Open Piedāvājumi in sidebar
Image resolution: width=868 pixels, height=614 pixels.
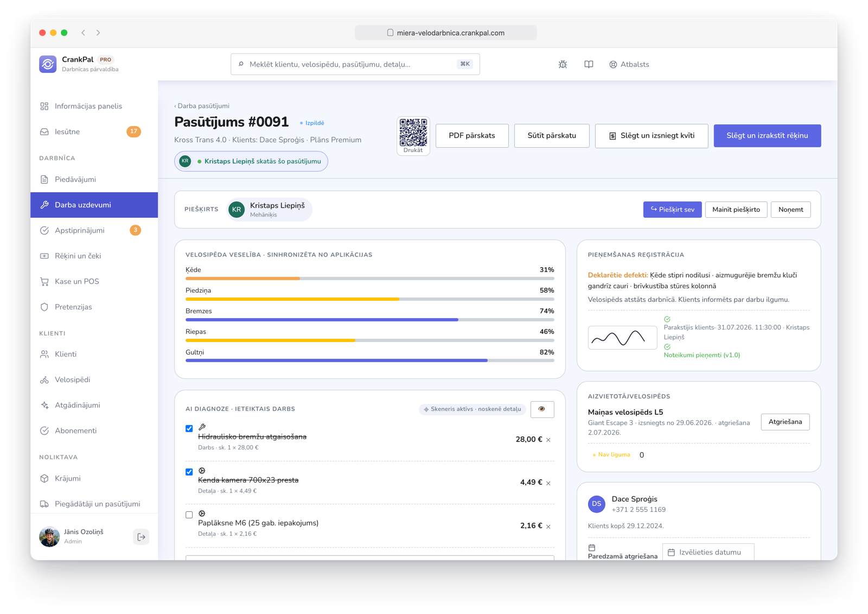[x=94, y=179]
